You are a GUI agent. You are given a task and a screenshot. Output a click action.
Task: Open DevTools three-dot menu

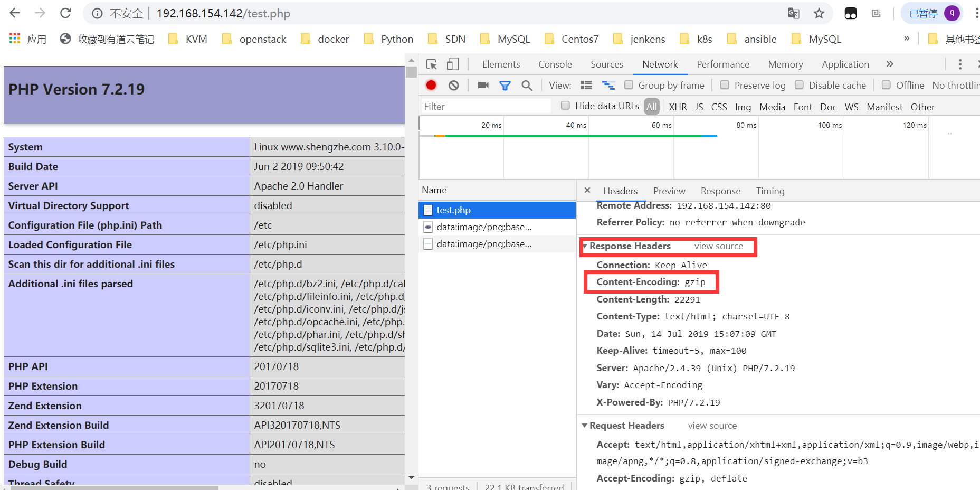(x=960, y=64)
